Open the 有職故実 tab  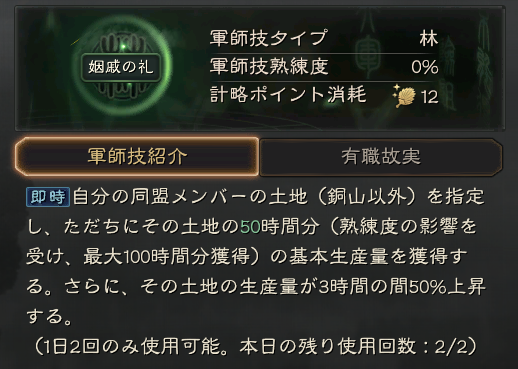coord(381,157)
